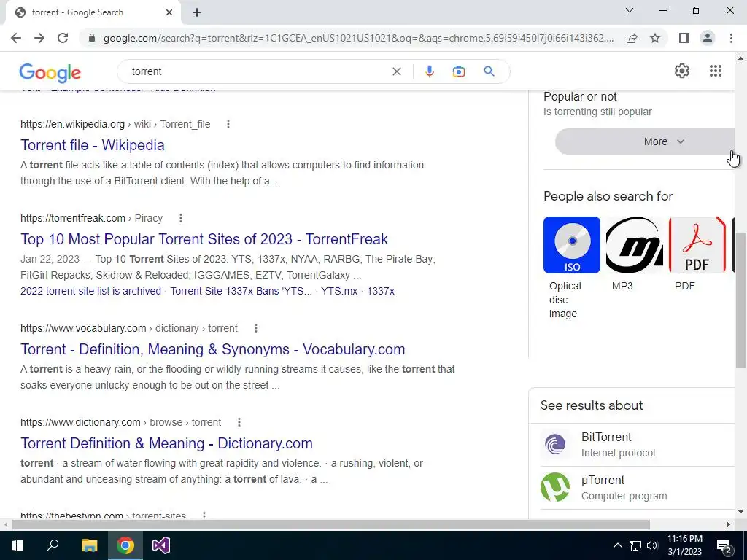This screenshot has height=560, width=747.
Task: Close the torrent Google Search tab
Action: [169, 12]
